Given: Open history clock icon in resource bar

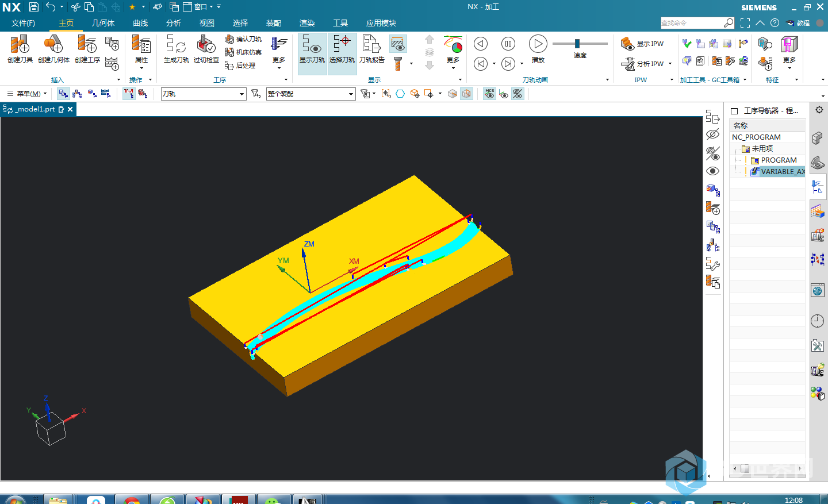Looking at the screenshot, I should 818,321.
